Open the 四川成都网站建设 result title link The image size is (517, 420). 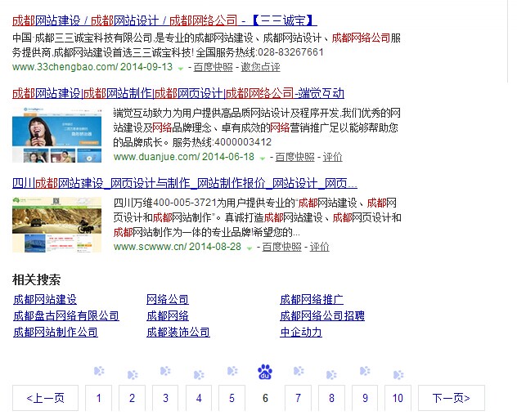[x=185, y=183]
